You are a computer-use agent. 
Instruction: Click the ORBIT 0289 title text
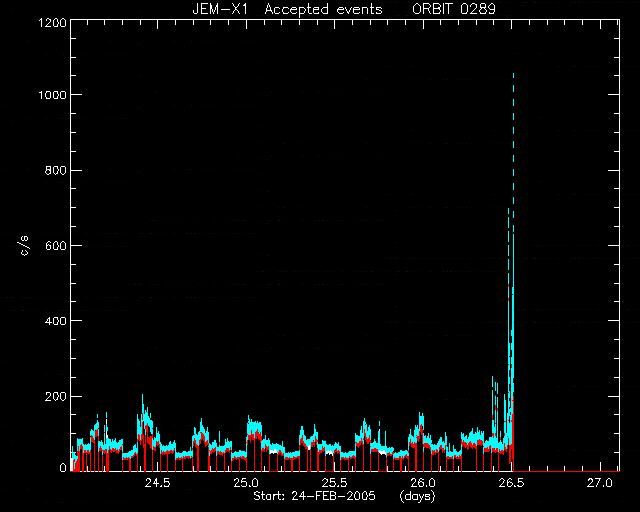pyautogui.click(x=453, y=9)
